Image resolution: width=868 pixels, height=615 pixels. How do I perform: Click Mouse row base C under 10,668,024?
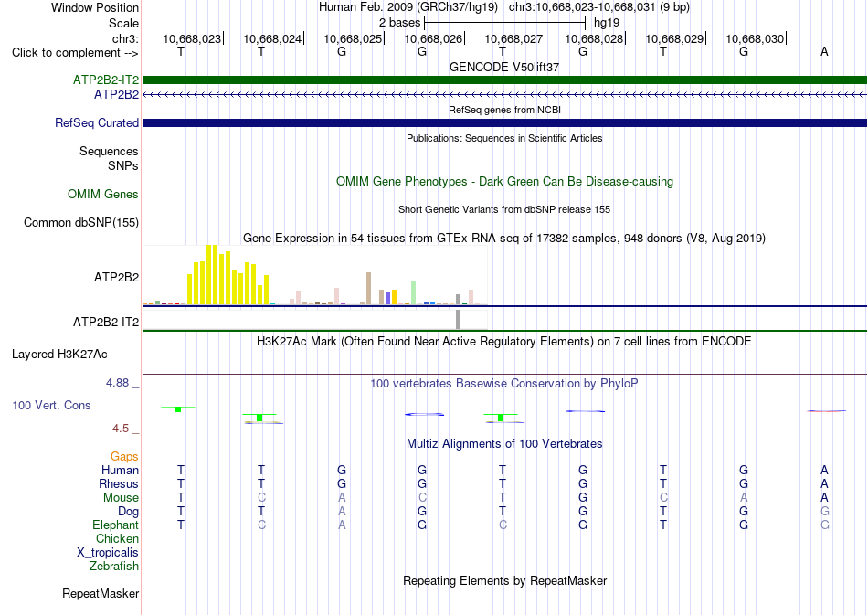261,498
